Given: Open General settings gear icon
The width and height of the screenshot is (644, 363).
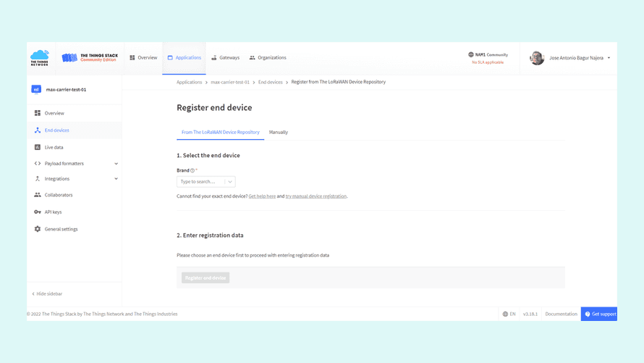Looking at the screenshot, I should 38,229.
